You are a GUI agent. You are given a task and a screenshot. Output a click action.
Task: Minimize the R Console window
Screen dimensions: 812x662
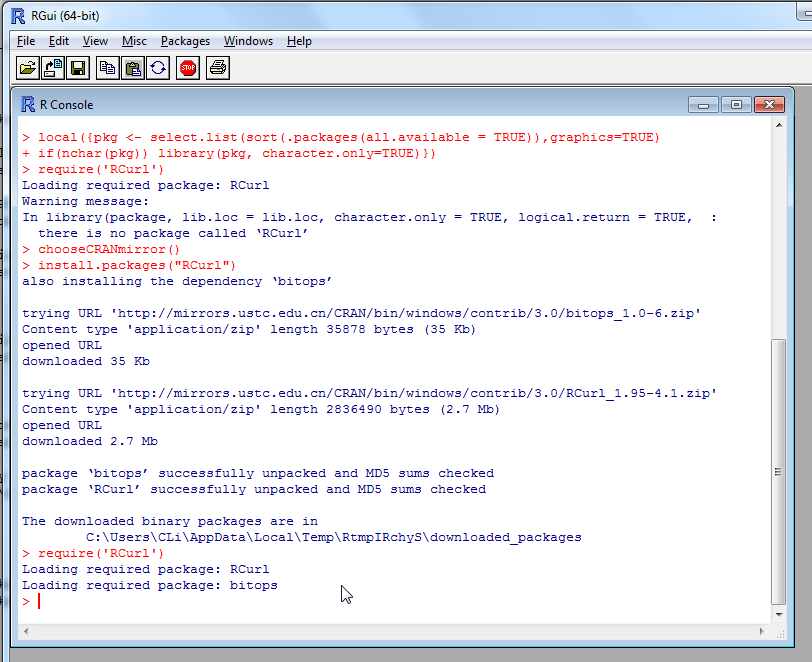[x=703, y=105]
